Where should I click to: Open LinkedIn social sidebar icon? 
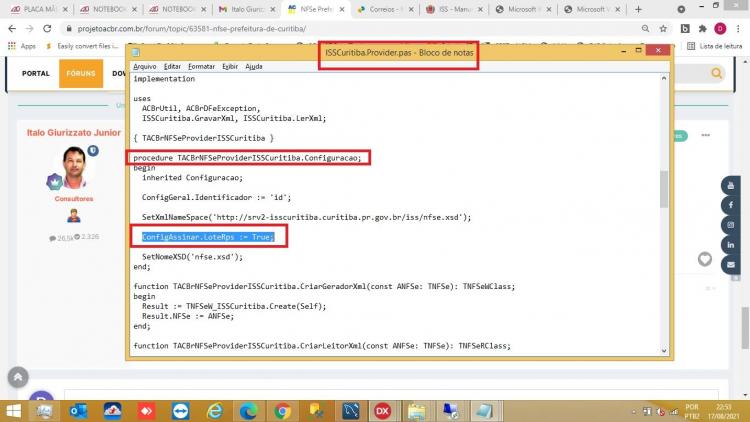coord(730,245)
